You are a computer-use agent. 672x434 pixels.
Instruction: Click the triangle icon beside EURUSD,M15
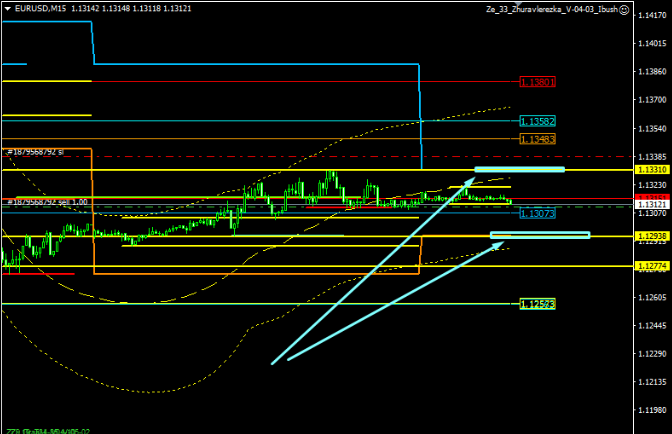click(x=6, y=8)
